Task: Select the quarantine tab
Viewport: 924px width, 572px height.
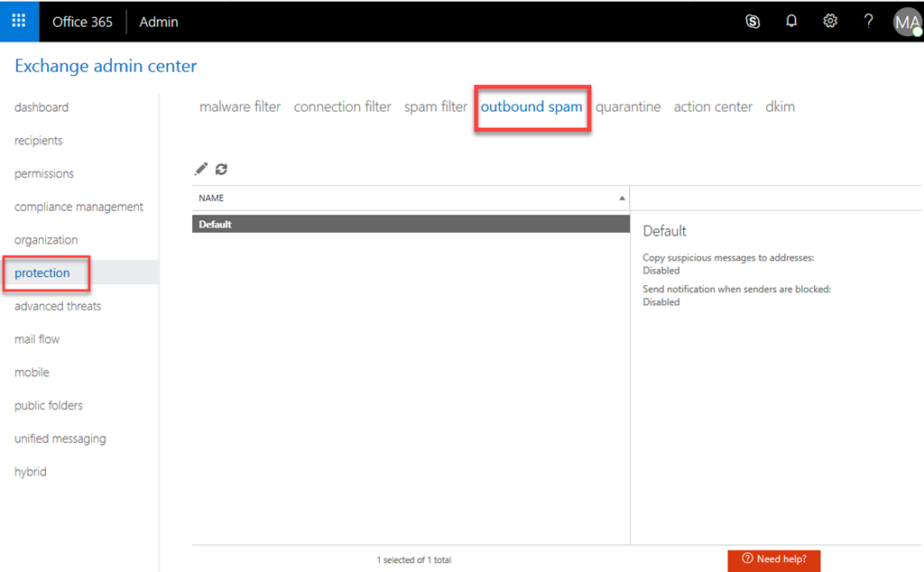Action: [628, 106]
